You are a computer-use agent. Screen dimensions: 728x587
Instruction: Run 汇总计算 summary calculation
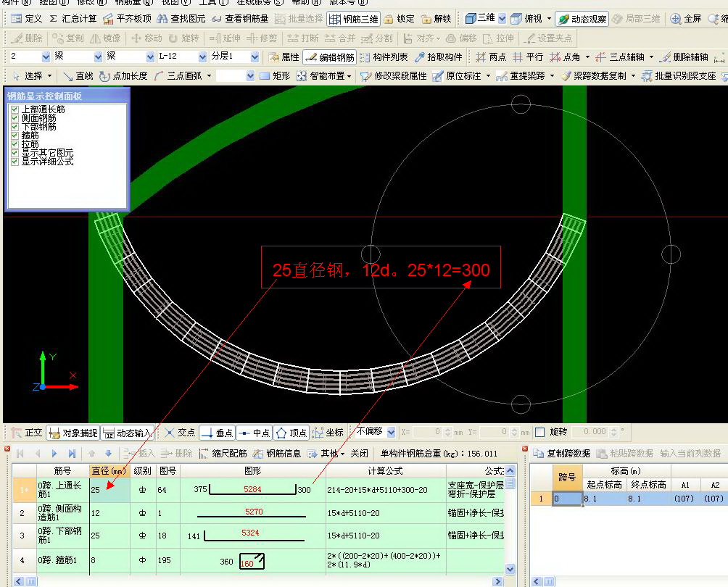(73, 19)
